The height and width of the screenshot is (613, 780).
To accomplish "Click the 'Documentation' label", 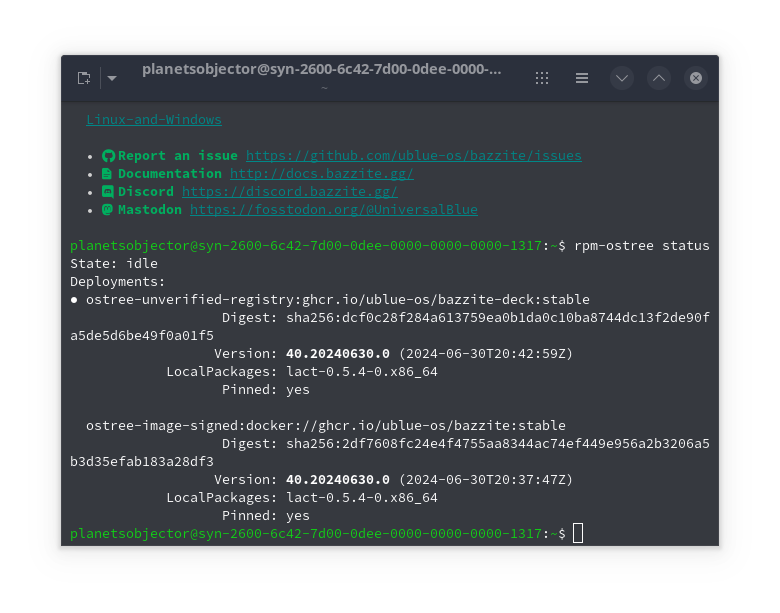I will [x=170, y=174].
